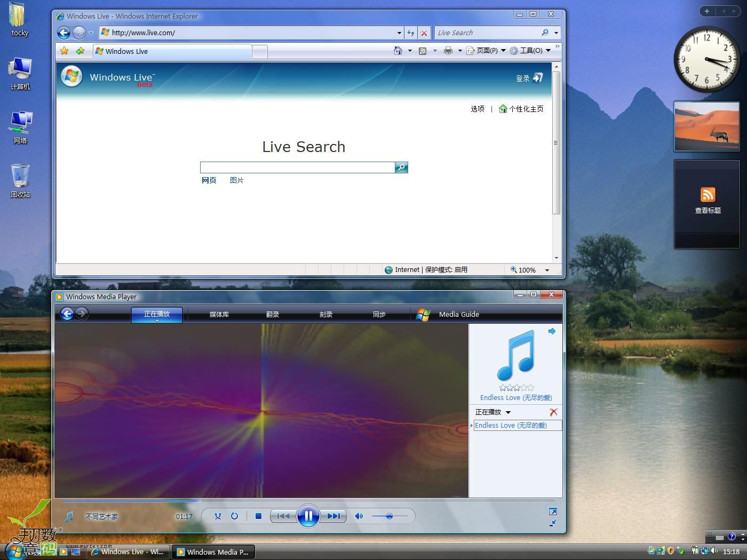
Task: Expand the IE zoom level dropdown
Action: (547, 270)
